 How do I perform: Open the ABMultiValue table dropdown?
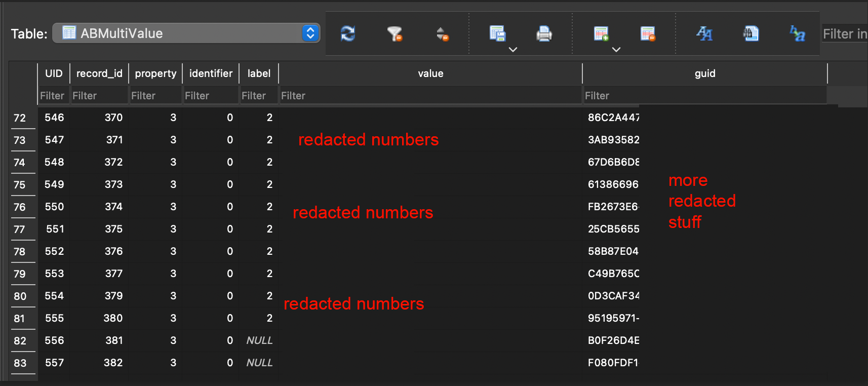(x=186, y=33)
